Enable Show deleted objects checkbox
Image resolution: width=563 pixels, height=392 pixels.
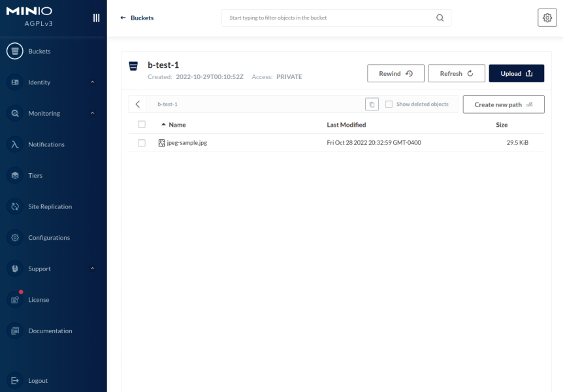tap(389, 105)
